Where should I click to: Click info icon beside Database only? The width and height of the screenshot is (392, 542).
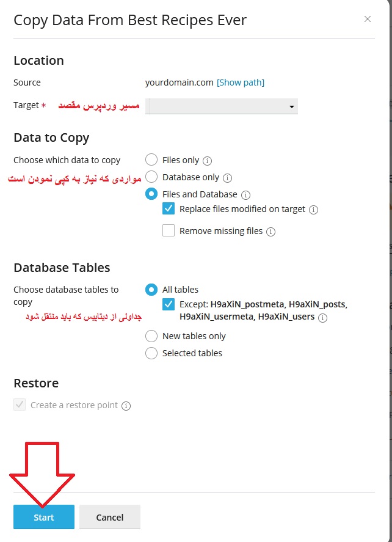(227, 178)
